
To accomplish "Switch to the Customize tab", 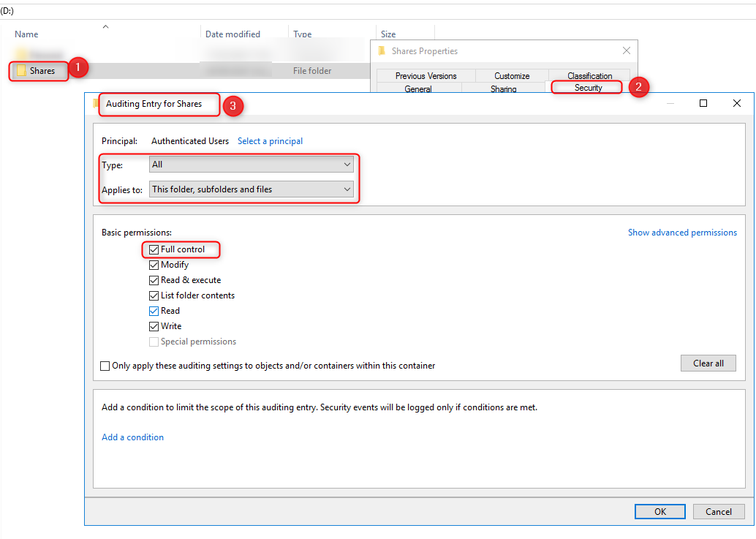I will point(512,75).
